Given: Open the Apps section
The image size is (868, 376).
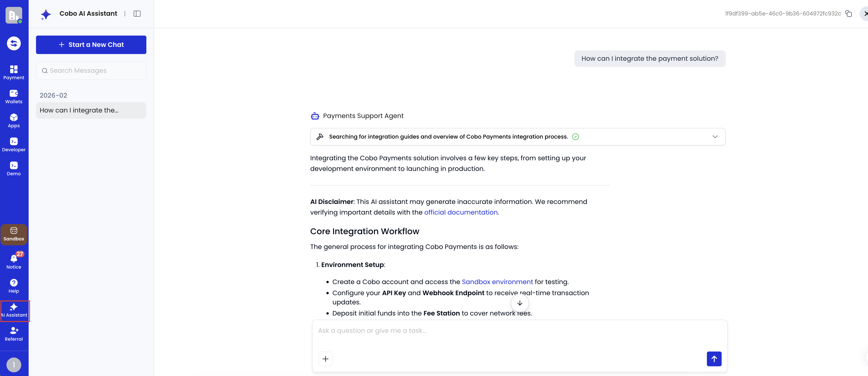Looking at the screenshot, I should coord(13,120).
